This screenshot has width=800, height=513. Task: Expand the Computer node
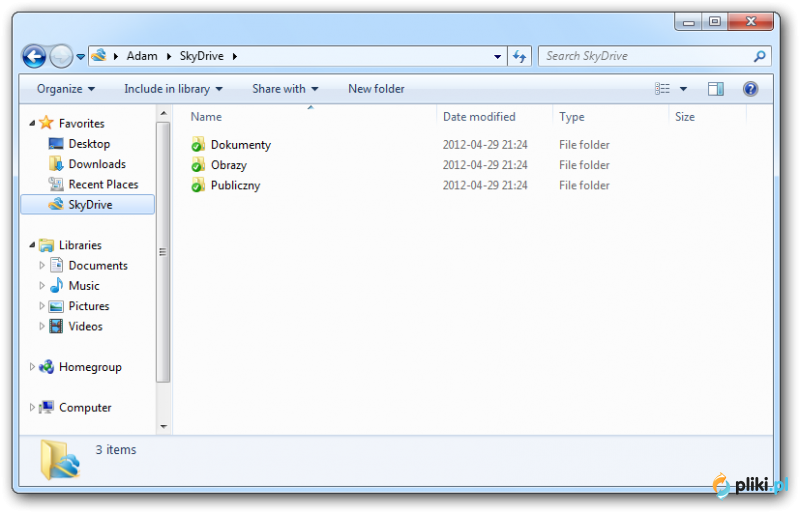pyautogui.click(x=32, y=407)
